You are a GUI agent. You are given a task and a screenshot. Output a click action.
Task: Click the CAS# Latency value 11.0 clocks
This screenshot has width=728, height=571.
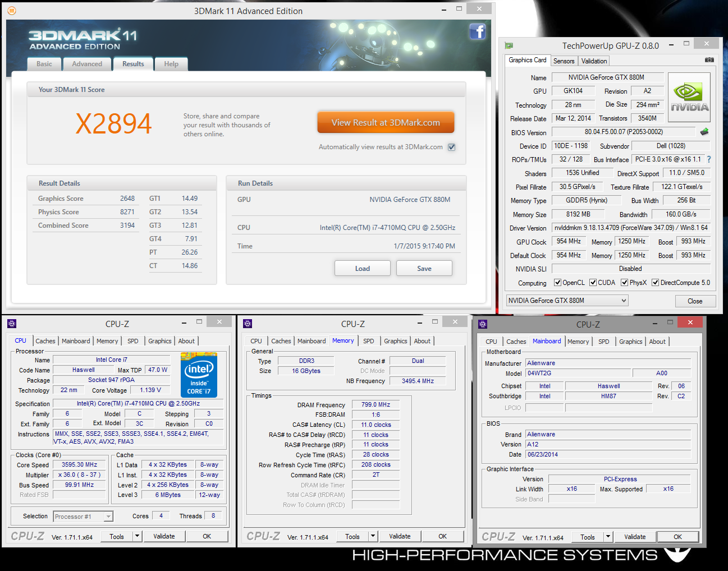[376, 425]
